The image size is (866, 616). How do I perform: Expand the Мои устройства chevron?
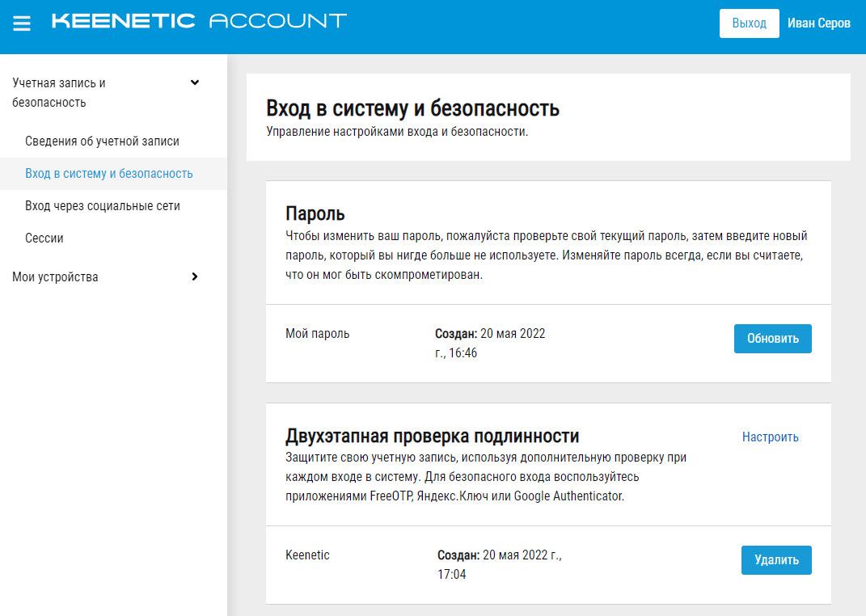tap(194, 276)
